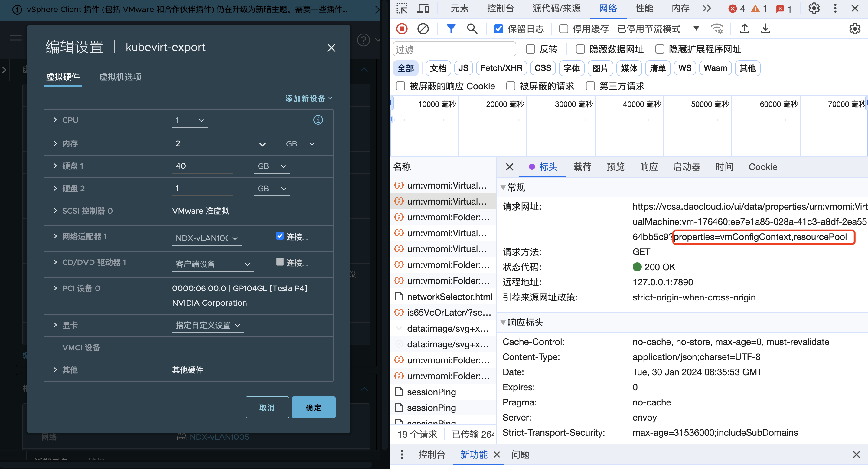The width and height of the screenshot is (868, 469).
Task: Uncheck the 保留日志 checkbox
Action: point(498,29)
